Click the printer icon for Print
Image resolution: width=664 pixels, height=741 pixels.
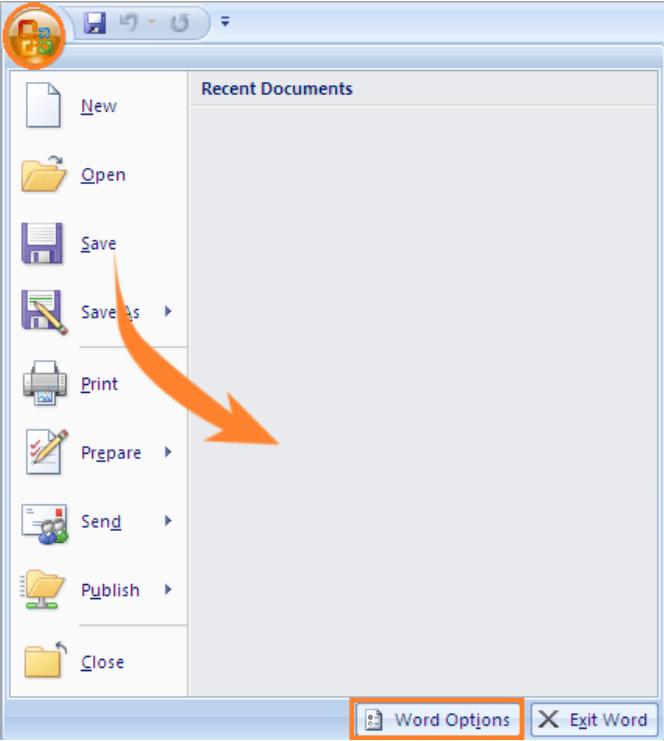[x=45, y=383]
